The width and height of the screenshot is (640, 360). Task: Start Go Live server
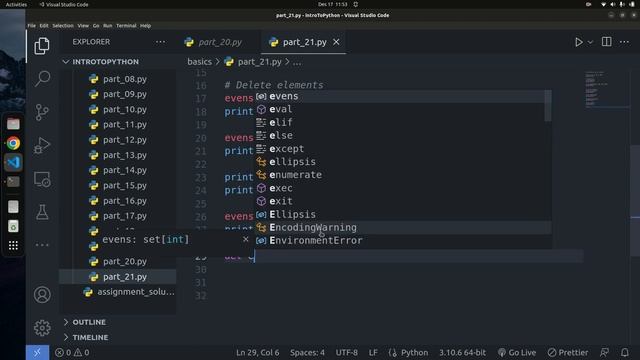pyautogui.click(x=517, y=353)
